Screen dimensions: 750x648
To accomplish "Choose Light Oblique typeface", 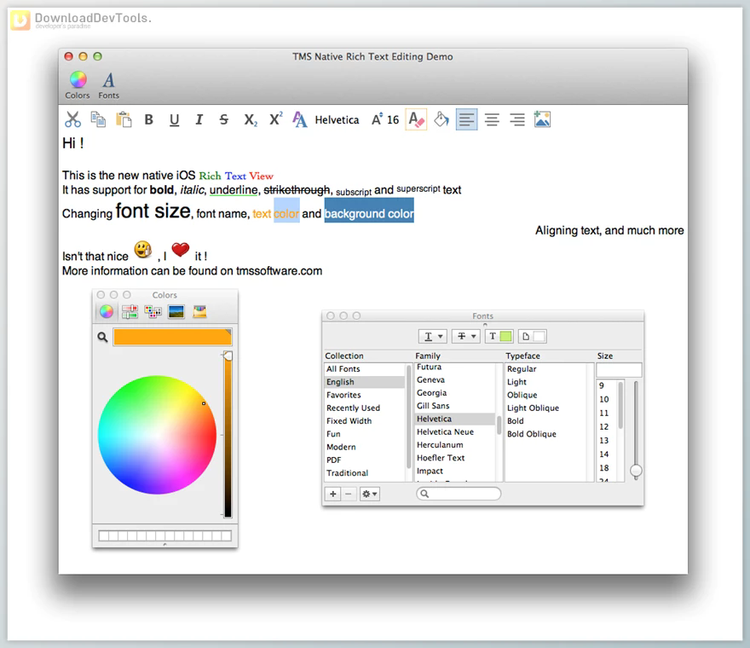I will (x=545, y=407).
